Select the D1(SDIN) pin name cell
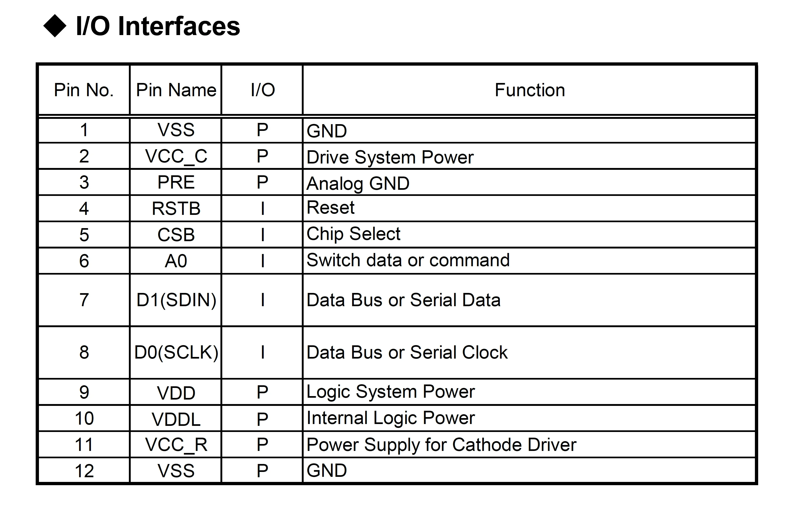 pos(176,300)
